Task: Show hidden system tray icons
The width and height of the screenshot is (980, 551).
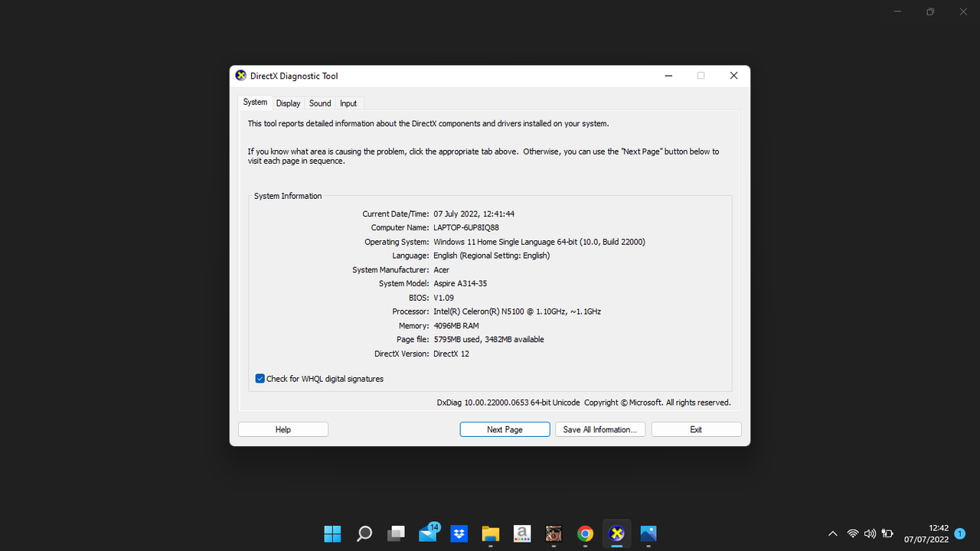Action: pos(833,533)
